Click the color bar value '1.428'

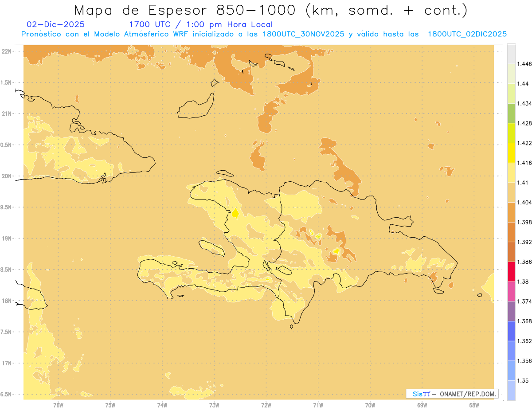coord(524,123)
